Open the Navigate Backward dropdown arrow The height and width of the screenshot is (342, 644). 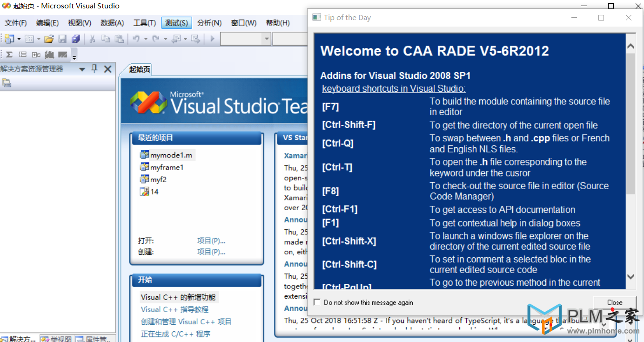click(185, 39)
